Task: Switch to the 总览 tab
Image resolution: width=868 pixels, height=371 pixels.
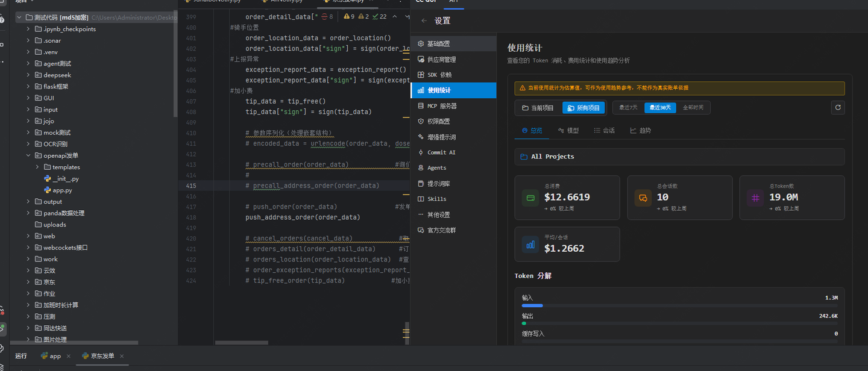Action: (532, 130)
